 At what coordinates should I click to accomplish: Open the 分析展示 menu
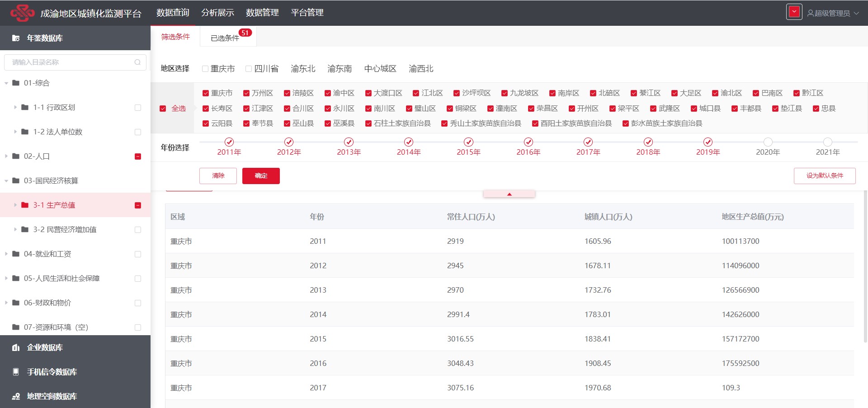tap(217, 13)
